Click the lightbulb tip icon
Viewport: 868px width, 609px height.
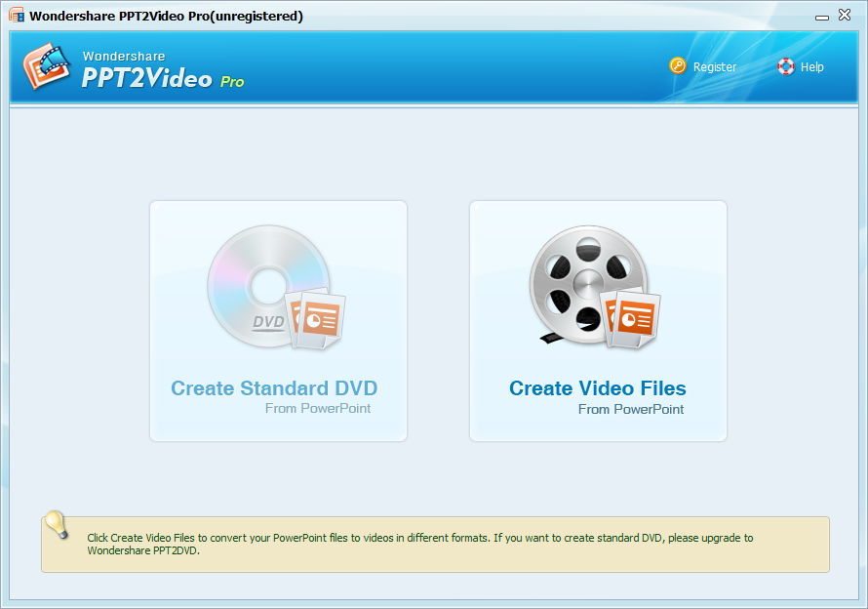click(58, 525)
